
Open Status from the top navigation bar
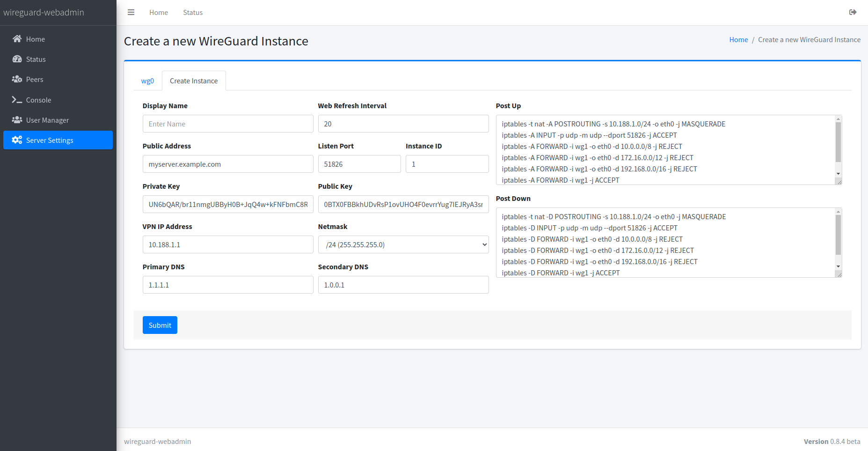point(192,12)
